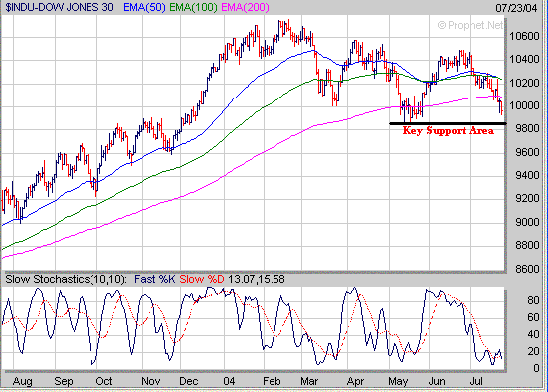
Task: Click the 8600 price axis label
Action: tap(527, 269)
